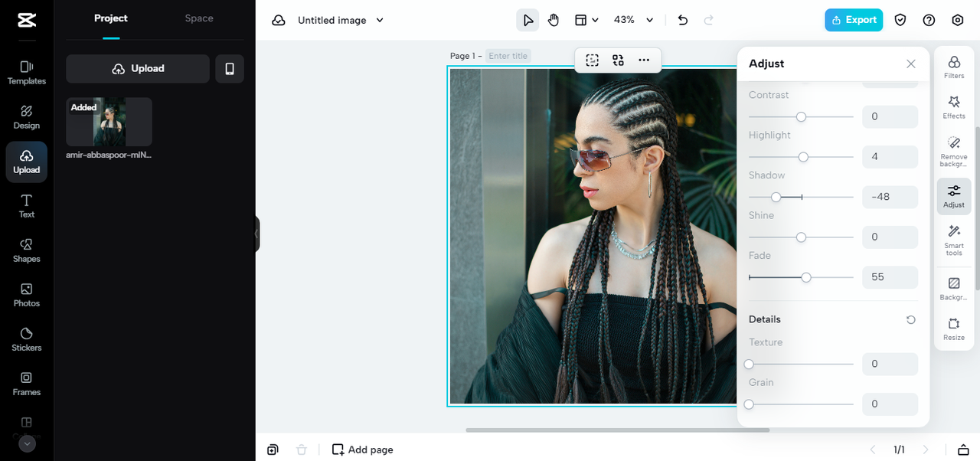This screenshot has height=461, width=980.
Task: Open the Text tool panel
Action: click(x=27, y=206)
